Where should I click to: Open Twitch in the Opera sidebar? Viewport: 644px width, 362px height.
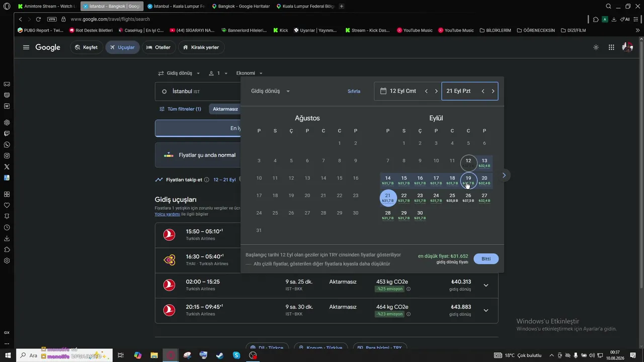click(7, 134)
